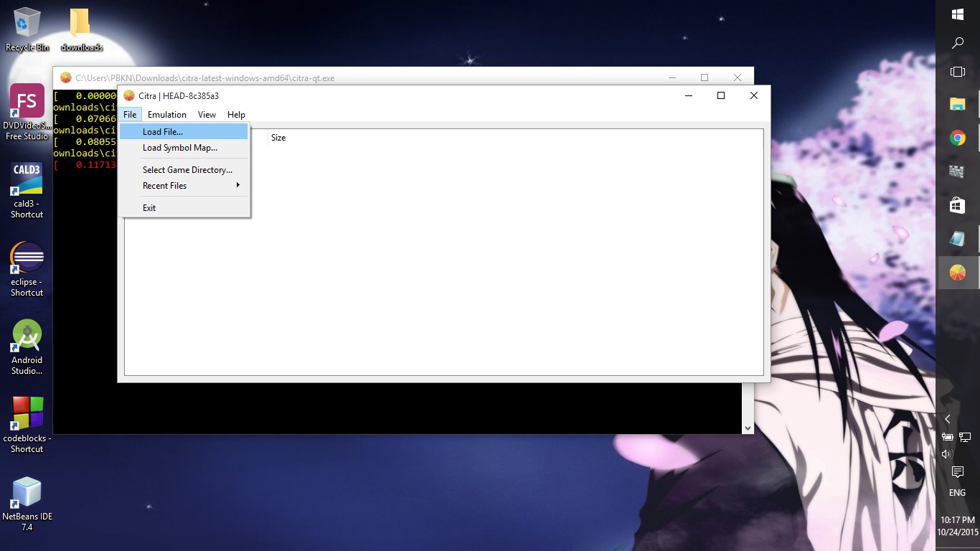
Task: Select Load File... from File menu
Action: pyautogui.click(x=163, y=132)
